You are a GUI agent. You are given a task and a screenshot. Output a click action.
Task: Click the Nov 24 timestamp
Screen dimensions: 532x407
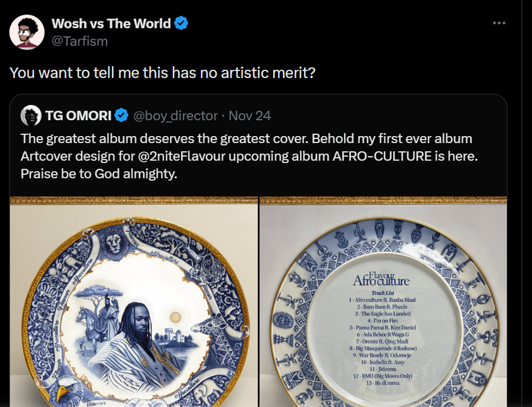[x=249, y=115]
